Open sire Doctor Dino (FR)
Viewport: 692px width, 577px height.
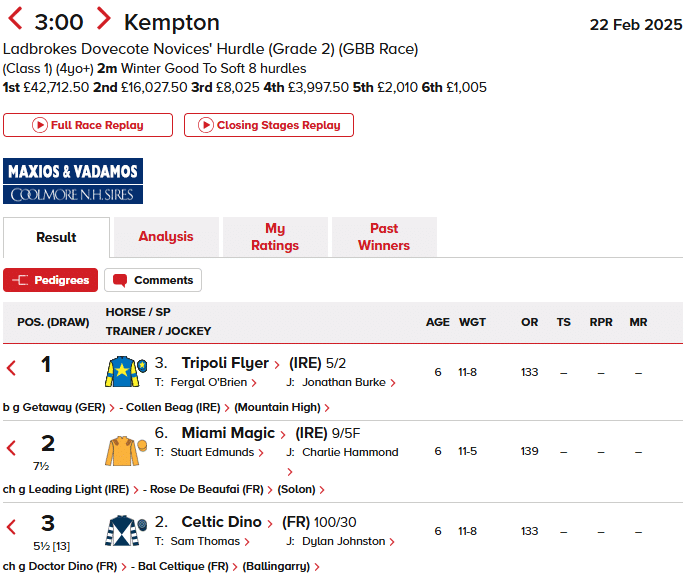[73, 566]
